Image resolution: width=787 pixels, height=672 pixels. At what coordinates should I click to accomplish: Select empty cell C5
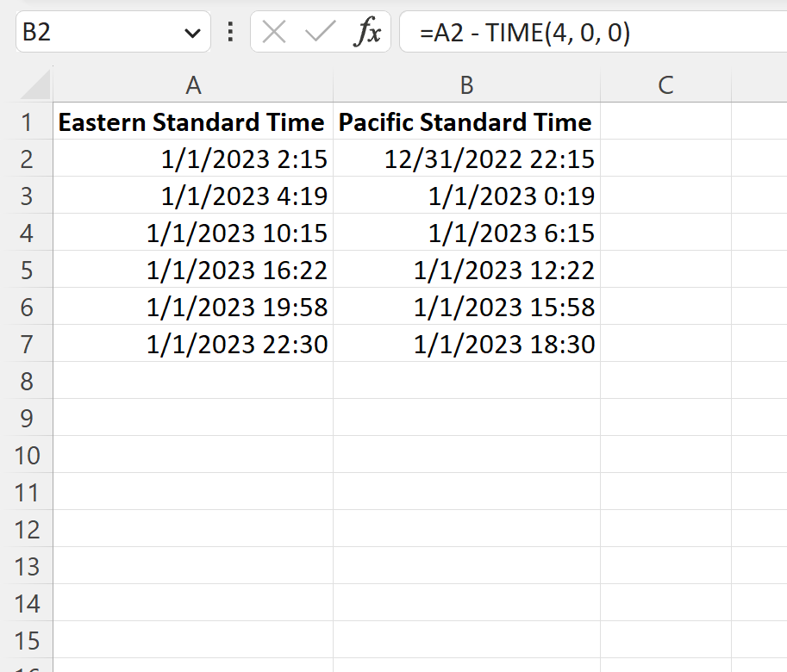pyautogui.click(x=665, y=270)
